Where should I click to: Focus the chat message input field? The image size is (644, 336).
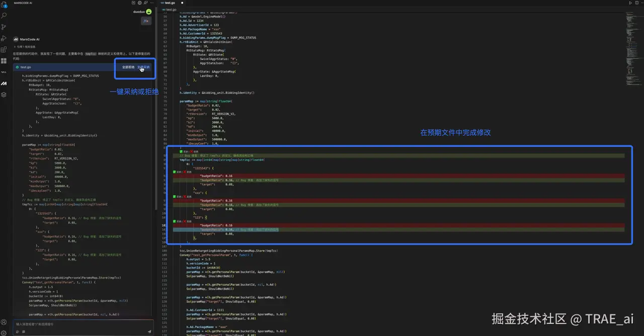[x=83, y=324]
